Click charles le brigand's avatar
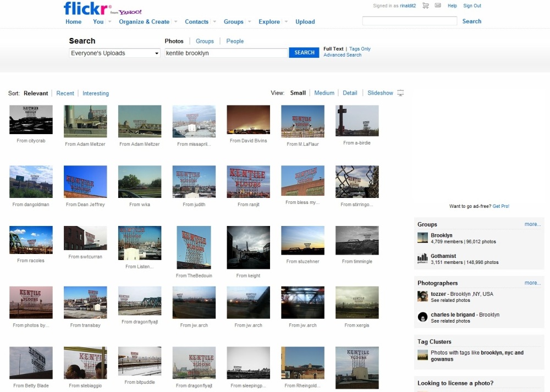The width and height of the screenshot is (550, 392). point(422,317)
